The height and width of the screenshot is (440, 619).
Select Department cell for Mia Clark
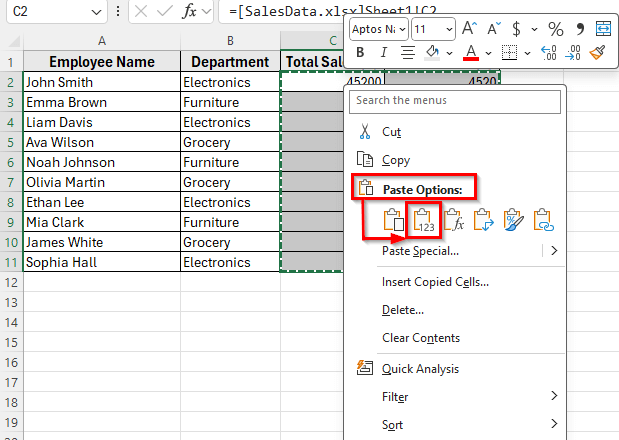click(230, 222)
